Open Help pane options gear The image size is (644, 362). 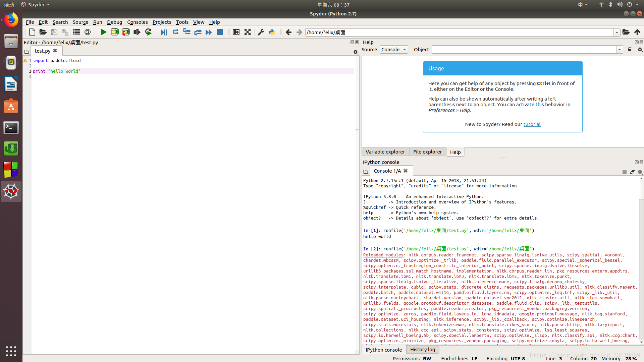(640, 49)
